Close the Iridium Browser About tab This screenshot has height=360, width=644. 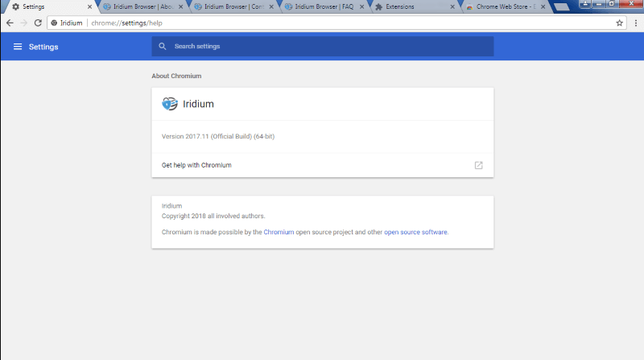coord(180,6)
